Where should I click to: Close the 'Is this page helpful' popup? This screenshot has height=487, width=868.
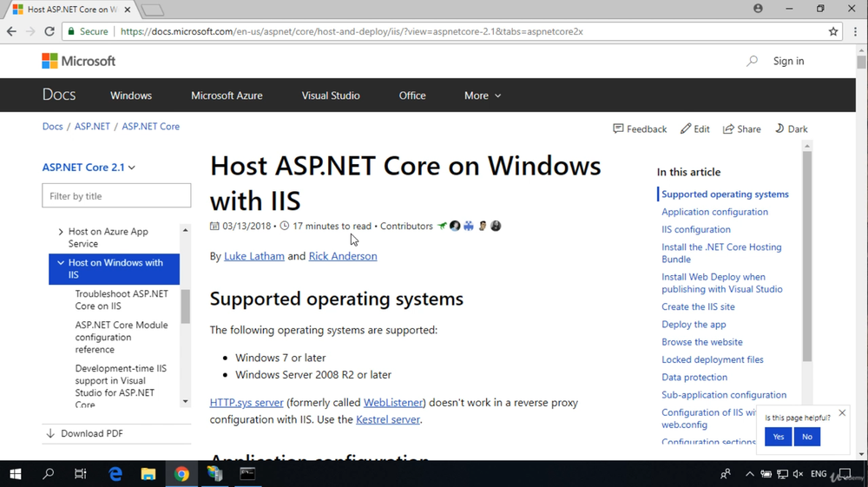[842, 413]
